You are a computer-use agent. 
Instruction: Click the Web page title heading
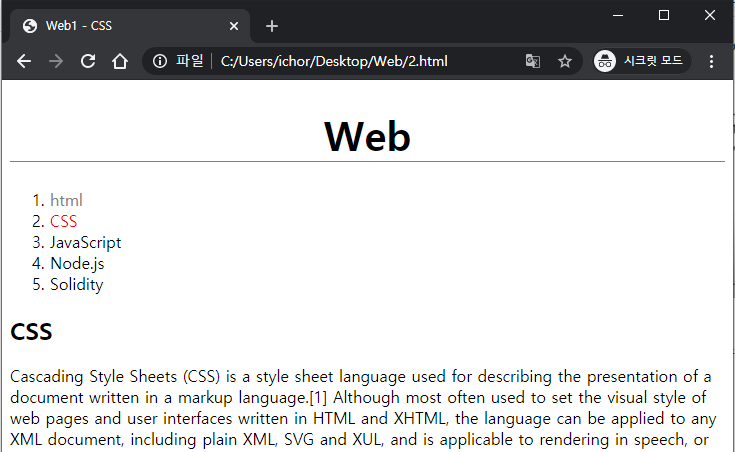coord(368,136)
